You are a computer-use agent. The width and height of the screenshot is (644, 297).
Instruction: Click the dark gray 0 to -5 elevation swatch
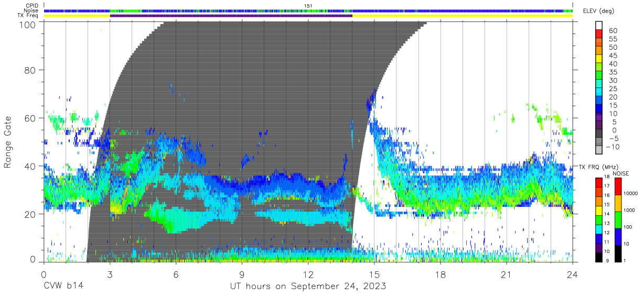[600, 134]
